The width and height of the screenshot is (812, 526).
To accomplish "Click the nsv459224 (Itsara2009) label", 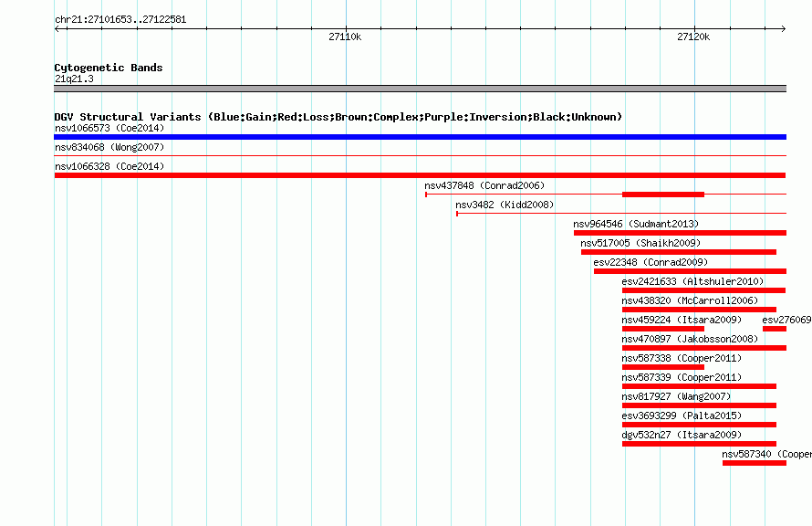I will pos(682,320).
